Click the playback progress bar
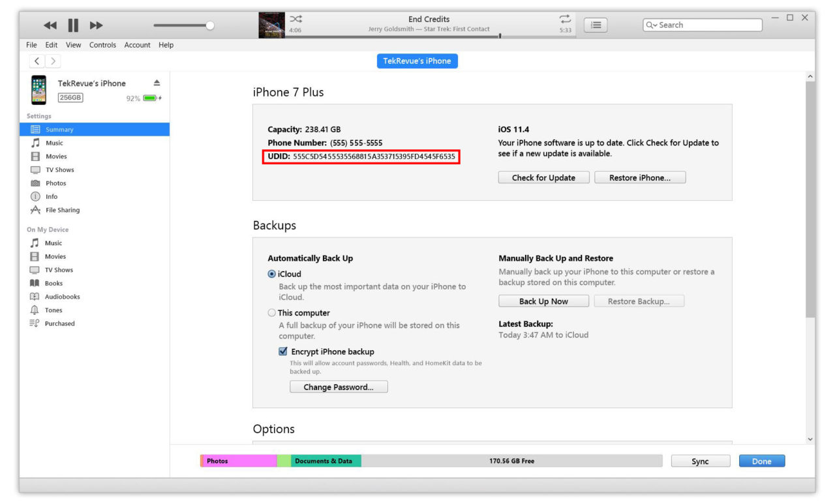This screenshot has height=504, width=835. click(x=429, y=37)
